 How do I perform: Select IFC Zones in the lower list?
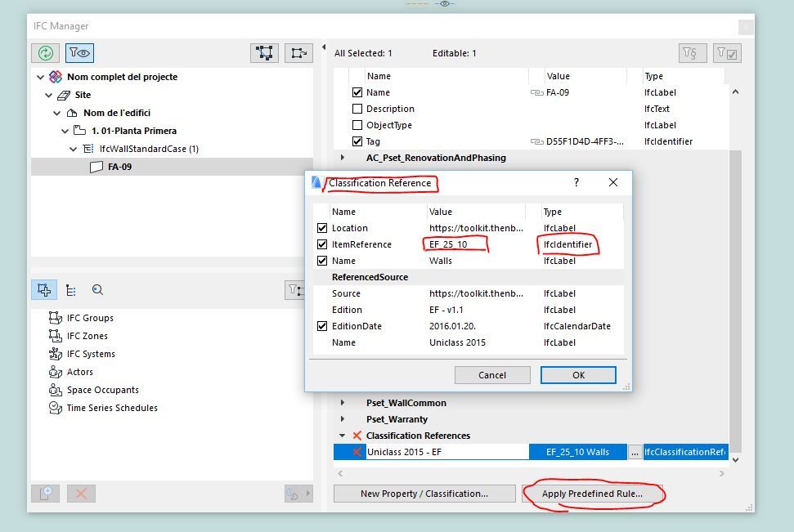(87, 336)
